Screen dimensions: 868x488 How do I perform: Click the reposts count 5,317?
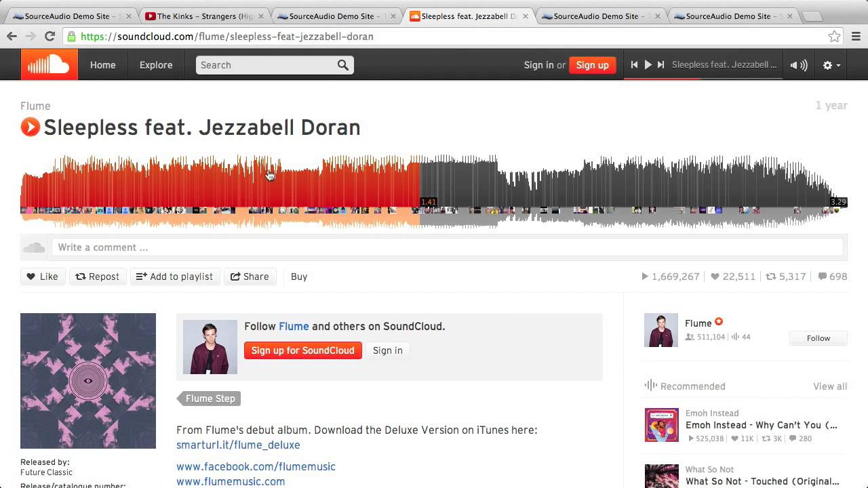[786, 277]
